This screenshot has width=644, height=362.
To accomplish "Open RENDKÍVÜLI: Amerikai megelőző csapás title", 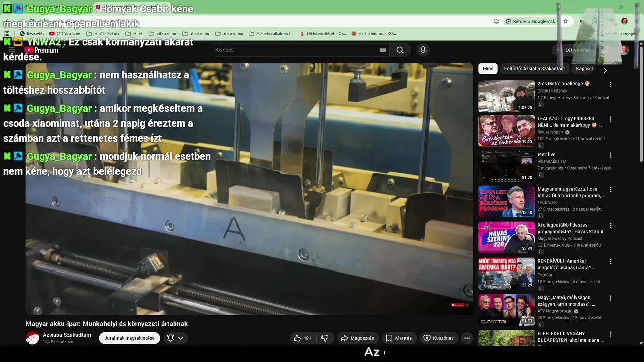I will [x=567, y=264].
